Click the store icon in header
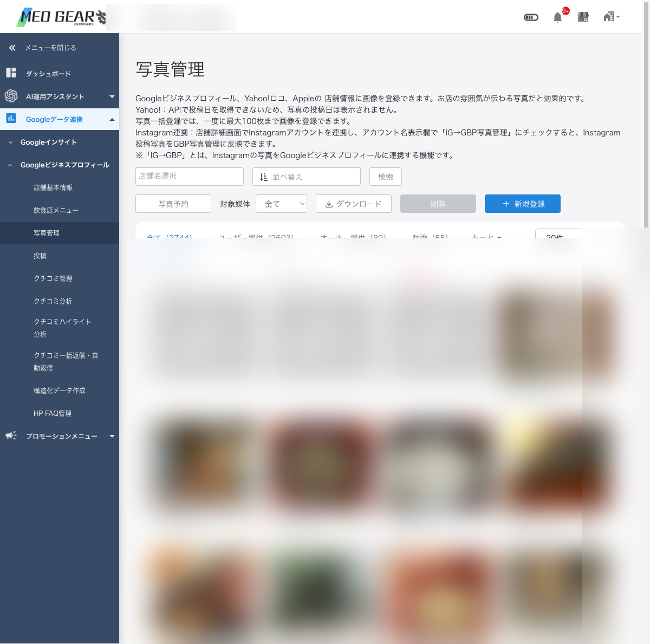 583,17
